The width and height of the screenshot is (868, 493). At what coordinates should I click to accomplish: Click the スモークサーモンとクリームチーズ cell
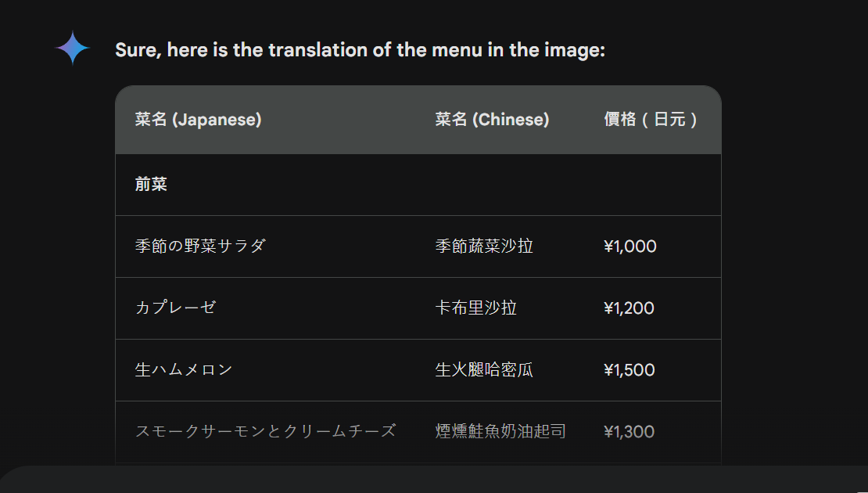pyautogui.click(x=266, y=431)
